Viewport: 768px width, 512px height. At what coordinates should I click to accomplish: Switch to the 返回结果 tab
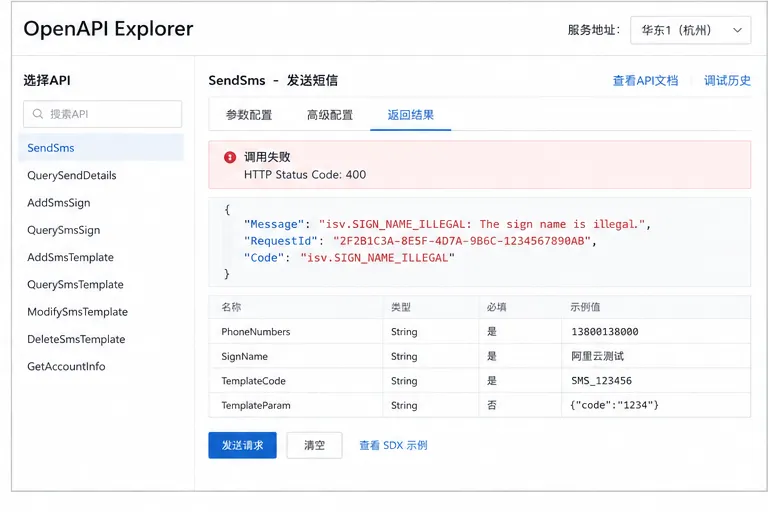pyautogui.click(x=410, y=115)
